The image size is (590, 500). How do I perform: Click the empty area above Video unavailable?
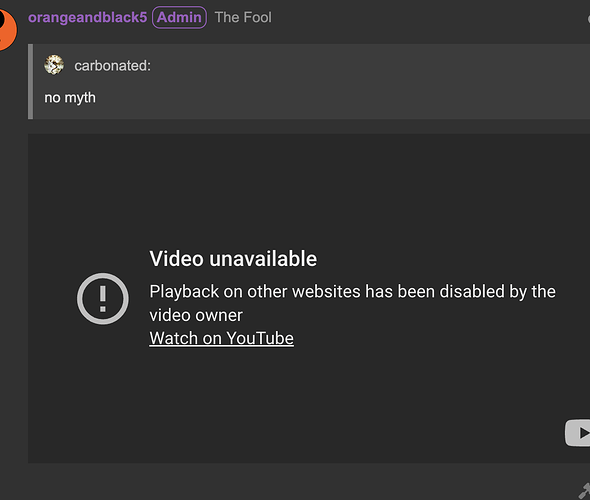point(309,188)
